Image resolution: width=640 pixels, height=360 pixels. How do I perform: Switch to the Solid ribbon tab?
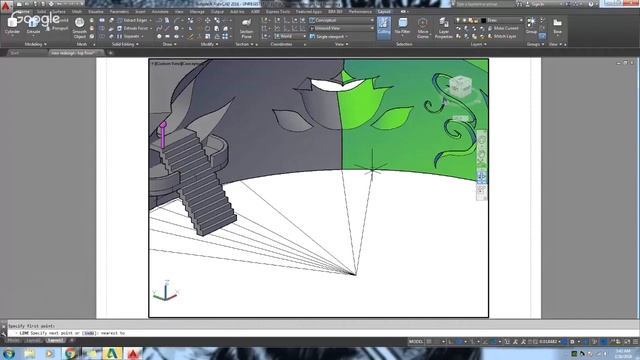pyautogui.click(x=42, y=12)
